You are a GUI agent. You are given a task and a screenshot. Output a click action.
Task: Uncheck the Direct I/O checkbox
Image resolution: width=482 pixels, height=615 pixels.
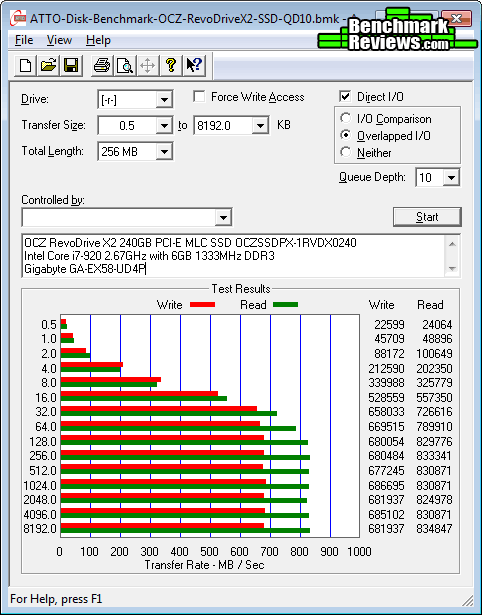(x=345, y=96)
